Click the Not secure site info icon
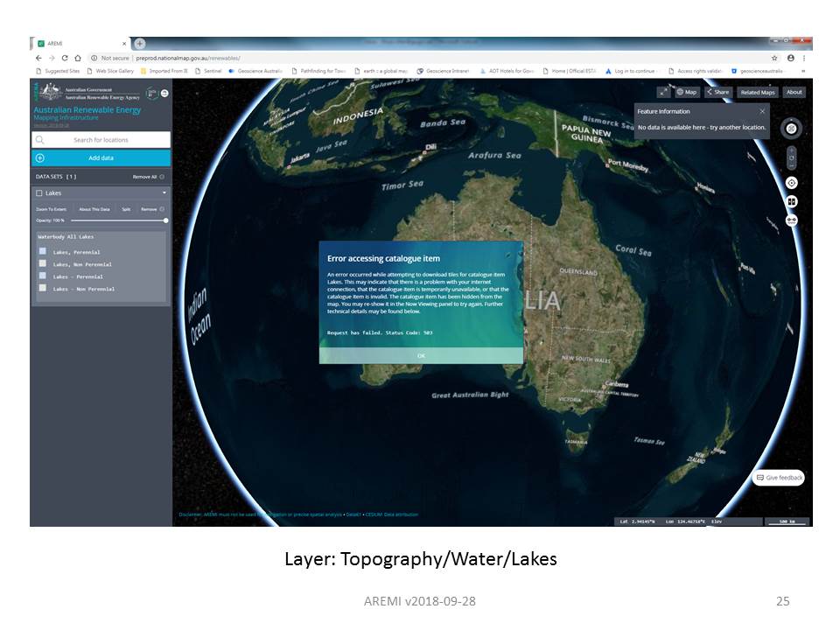 pyautogui.click(x=94, y=58)
